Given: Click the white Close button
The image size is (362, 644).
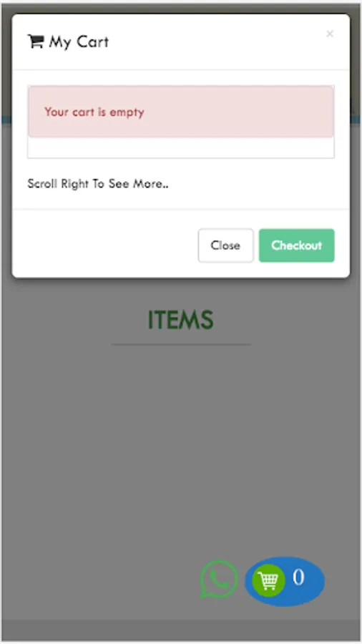Looking at the screenshot, I should pos(226,245).
